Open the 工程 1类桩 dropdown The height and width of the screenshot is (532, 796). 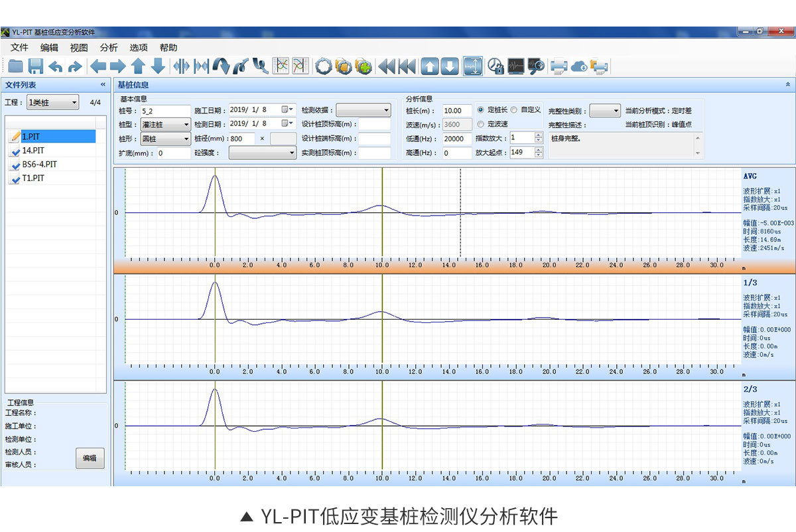52,102
